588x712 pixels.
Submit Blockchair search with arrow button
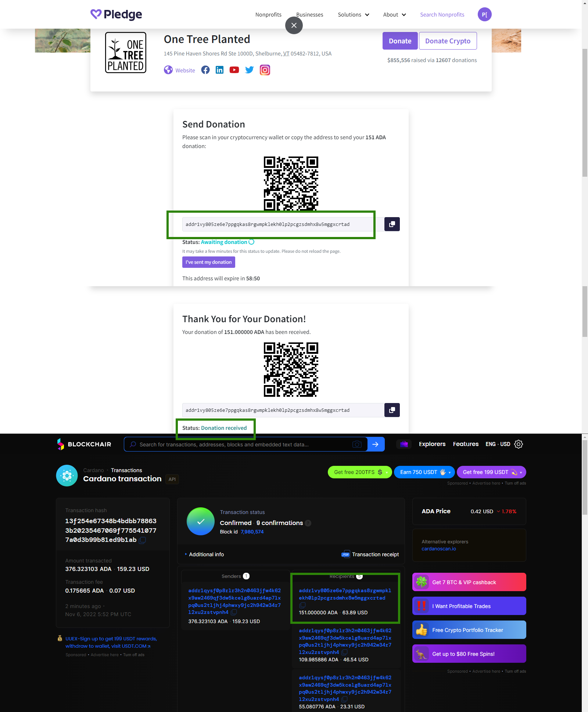click(x=376, y=444)
